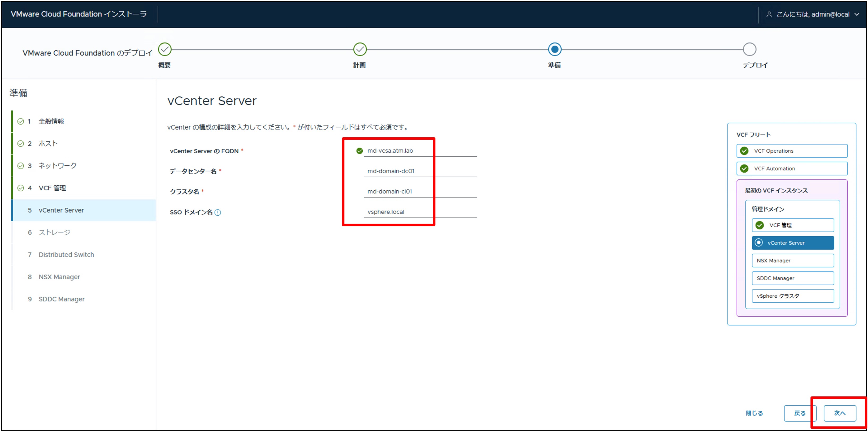Screen dimensions: 868x432
Task: Click the SSO ドメイン名 input field
Action: coord(420,212)
